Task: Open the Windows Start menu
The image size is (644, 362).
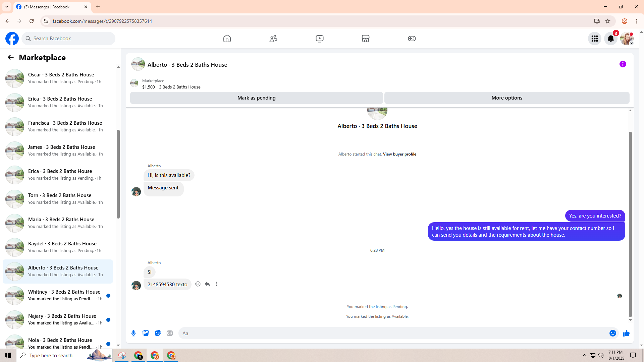Action: coord(8,355)
